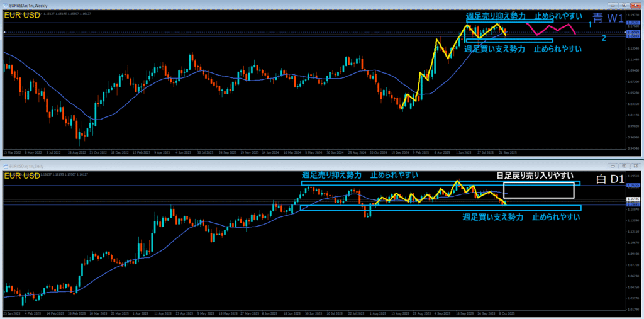This screenshot has width=644, height=319.
Task: Click the 1.19720 value on Weekly price scale
Action: point(633,14)
